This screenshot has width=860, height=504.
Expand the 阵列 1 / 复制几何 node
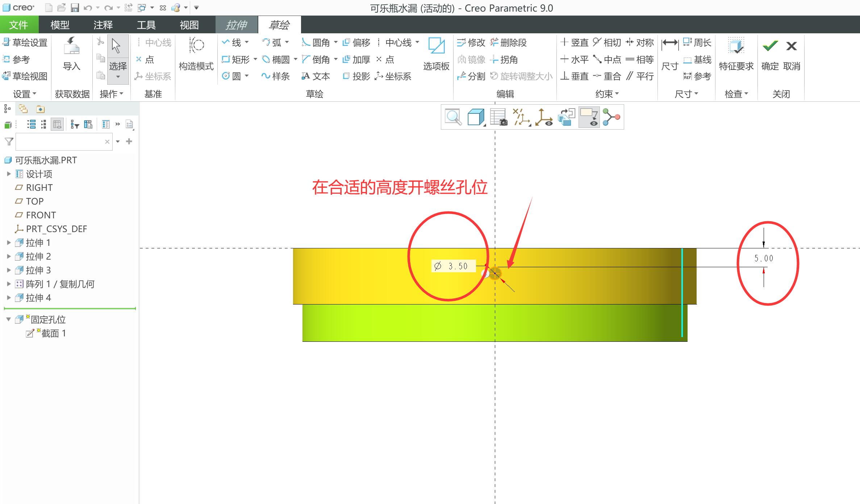9,284
